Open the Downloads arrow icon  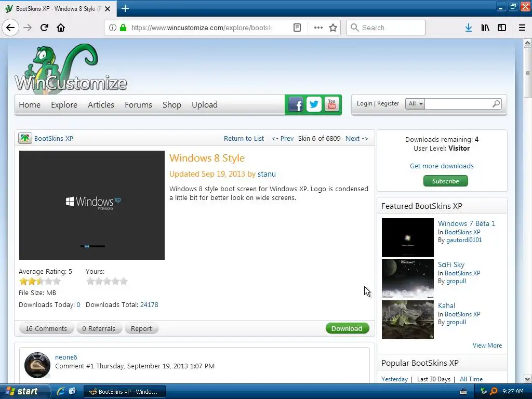coord(469,28)
